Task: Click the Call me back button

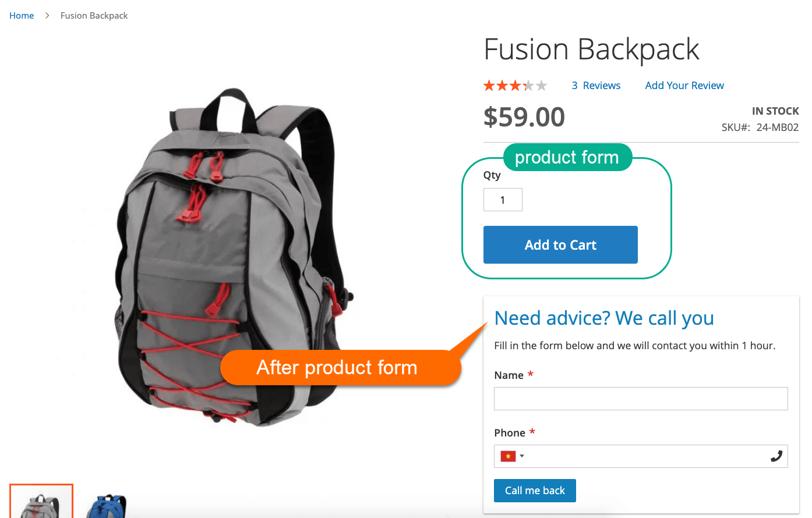Action: (535, 491)
